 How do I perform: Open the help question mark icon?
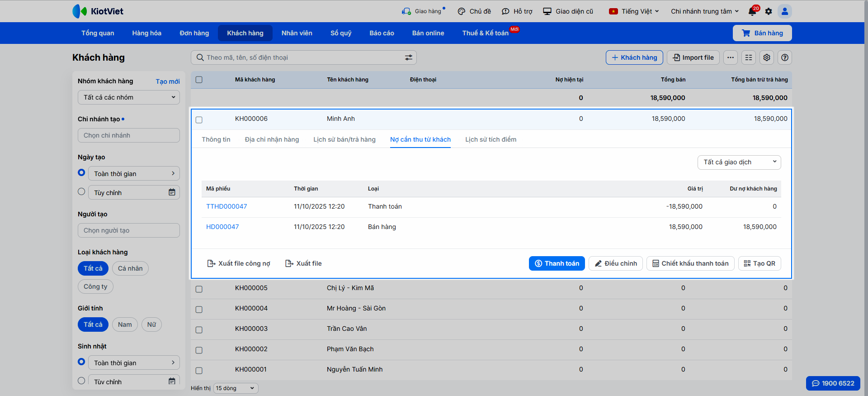tap(785, 57)
